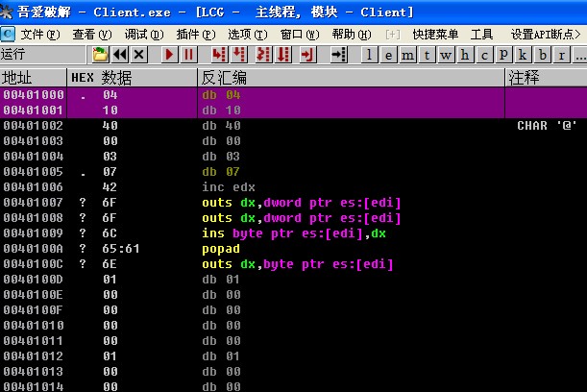Viewport: 587px width, 392px height.
Task: Select address 00401002 row
Action: click(294, 126)
